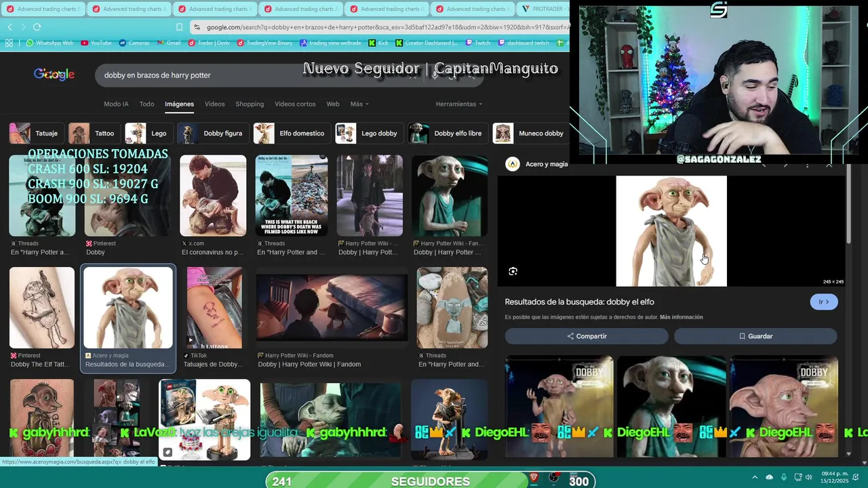Reload the page with the refresh icon
Screen dimensions: 868x488
click(37, 27)
